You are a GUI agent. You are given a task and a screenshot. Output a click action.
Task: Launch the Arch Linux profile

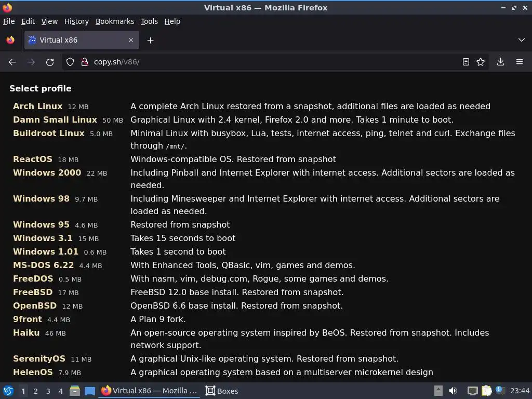pyautogui.click(x=37, y=106)
